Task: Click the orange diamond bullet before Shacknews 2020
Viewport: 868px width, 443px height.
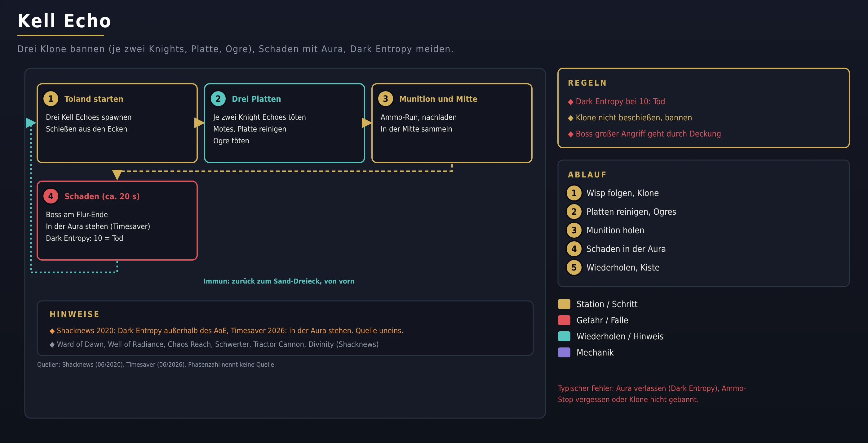Action: pyautogui.click(x=52, y=331)
